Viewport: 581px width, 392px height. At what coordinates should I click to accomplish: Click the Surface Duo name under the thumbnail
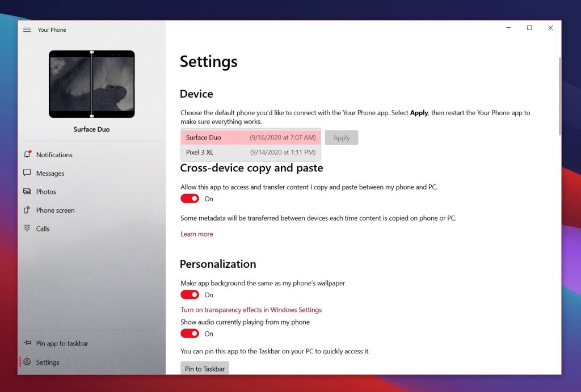tap(91, 129)
